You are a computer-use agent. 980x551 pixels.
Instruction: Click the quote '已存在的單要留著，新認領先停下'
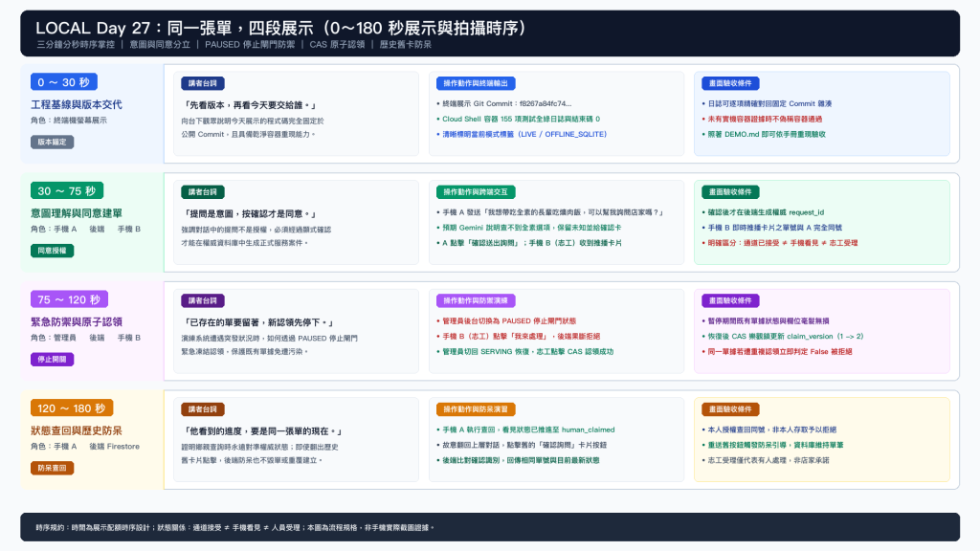[258, 322]
